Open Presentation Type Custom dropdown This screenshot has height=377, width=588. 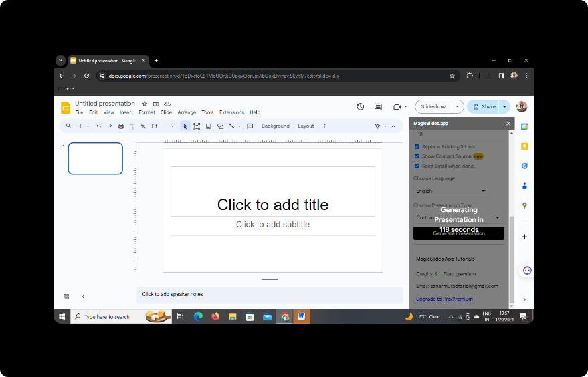(x=459, y=217)
